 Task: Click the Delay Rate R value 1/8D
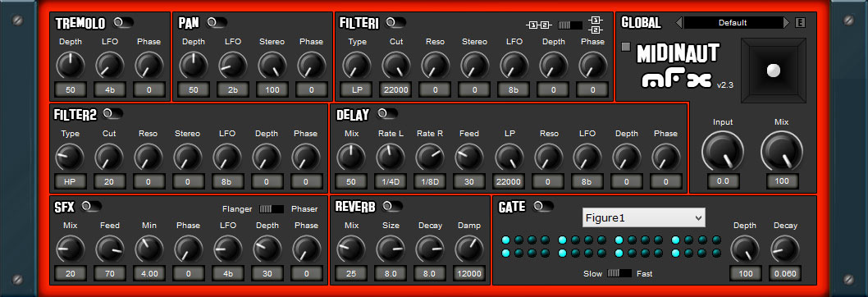[x=430, y=181]
